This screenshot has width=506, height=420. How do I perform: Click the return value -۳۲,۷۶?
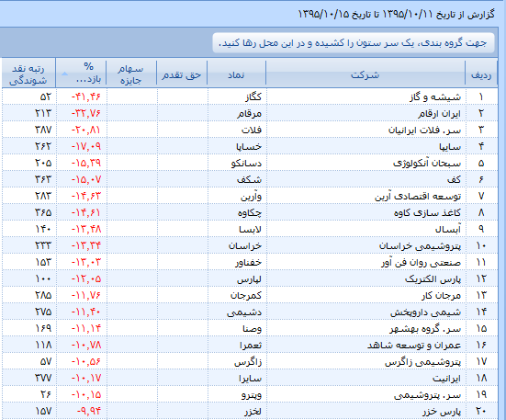(86, 113)
